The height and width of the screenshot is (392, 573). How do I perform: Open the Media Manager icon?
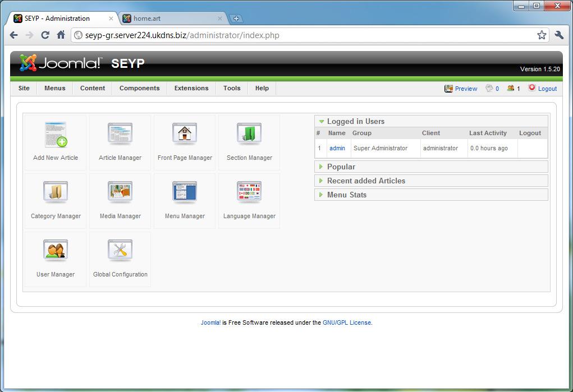pos(120,192)
